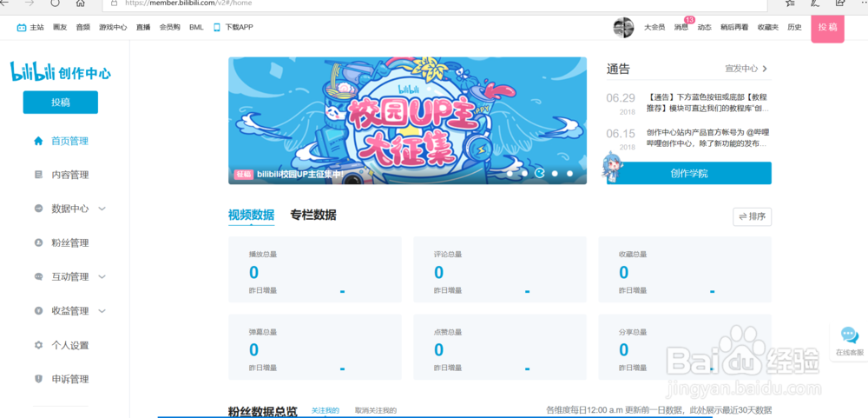The height and width of the screenshot is (418, 868).
Task: Click the 下载APP link
Action: [240, 27]
